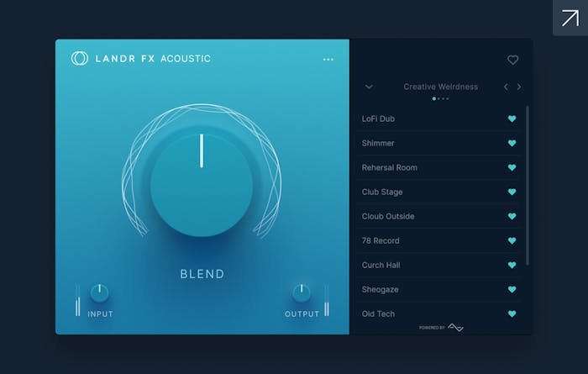Image resolution: width=588 pixels, height=374 pixels.
Task: Click the expand arrow icon in corner
Action: 570,18
